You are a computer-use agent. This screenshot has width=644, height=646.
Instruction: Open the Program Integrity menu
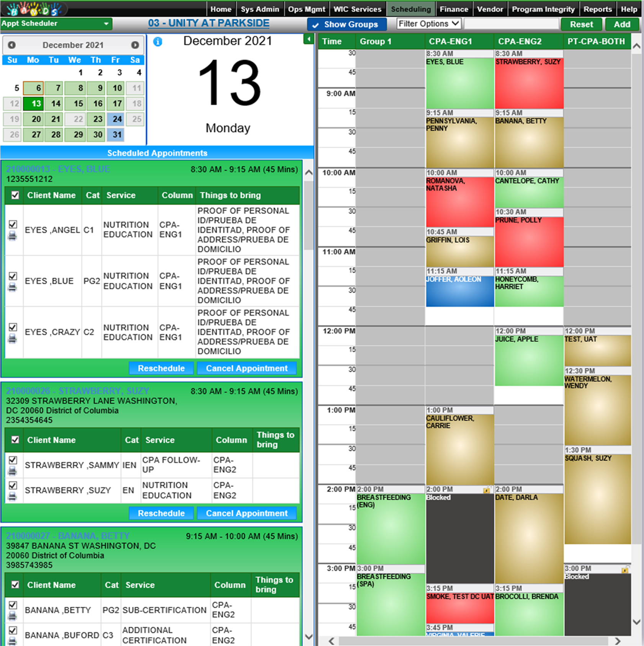coord(543,9)
